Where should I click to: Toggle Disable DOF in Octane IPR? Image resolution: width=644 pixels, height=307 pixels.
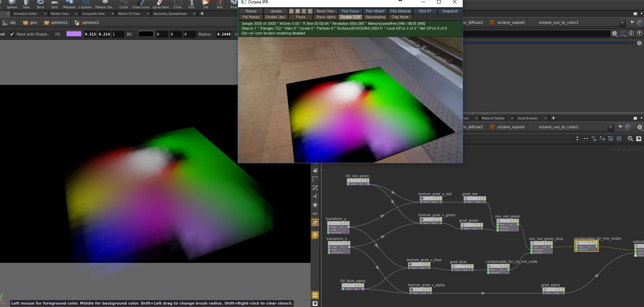(350, 17)
